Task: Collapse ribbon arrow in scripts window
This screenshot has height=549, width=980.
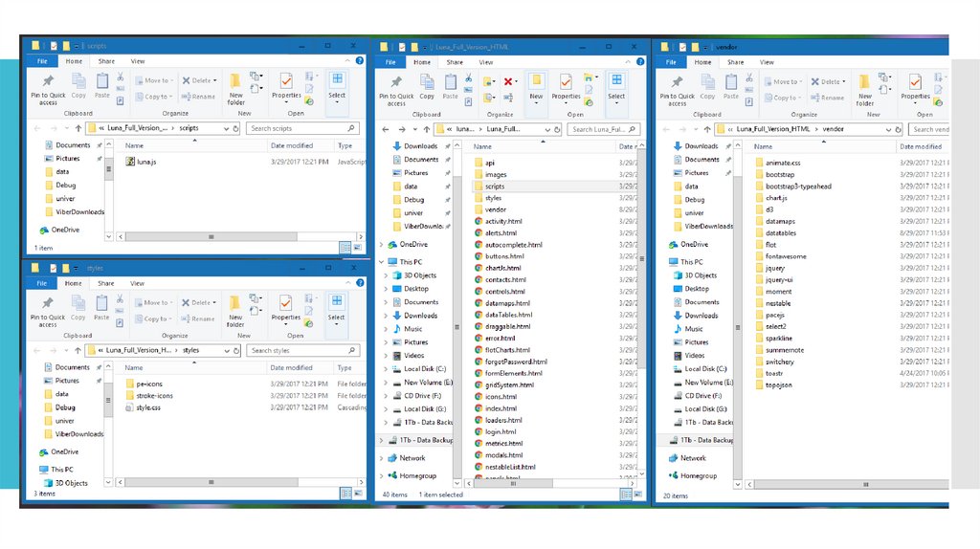Action: pos(347,60)
